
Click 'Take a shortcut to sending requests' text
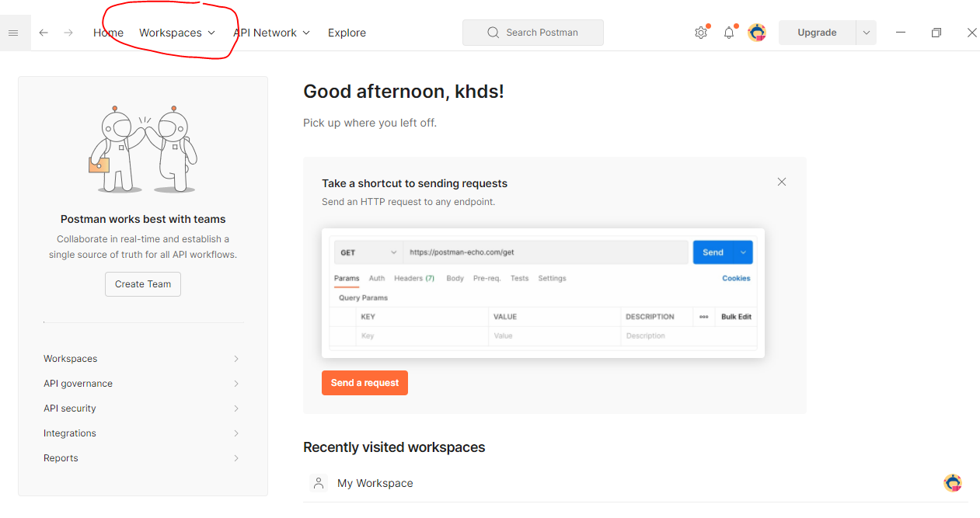[x=414, y=183]
